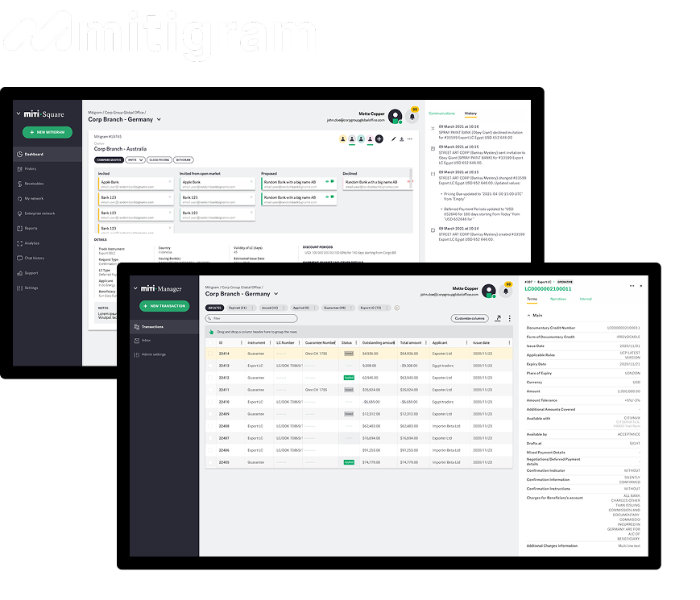Check the checkbox for row 22410
The width and height of the screenshot is (700, 600).
click(210, 402)
